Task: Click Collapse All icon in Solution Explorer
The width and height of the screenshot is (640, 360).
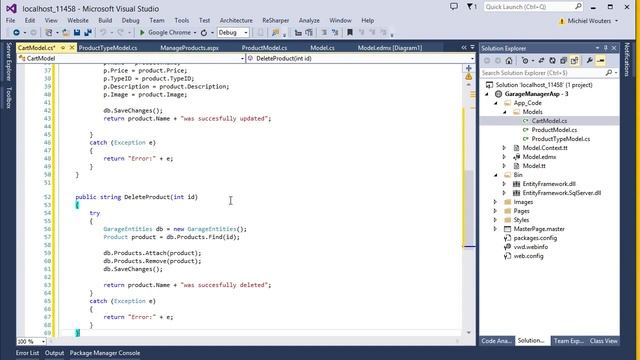Action: (x=563, y=61)
